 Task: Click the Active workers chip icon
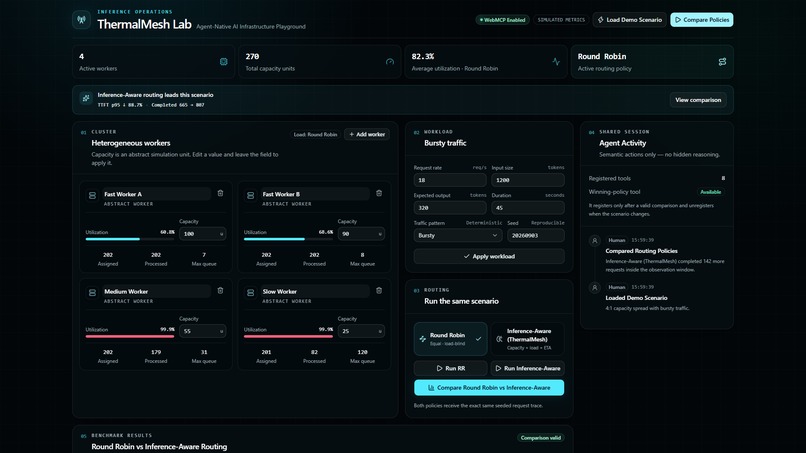pyautogui.click(x=224, y=62)
